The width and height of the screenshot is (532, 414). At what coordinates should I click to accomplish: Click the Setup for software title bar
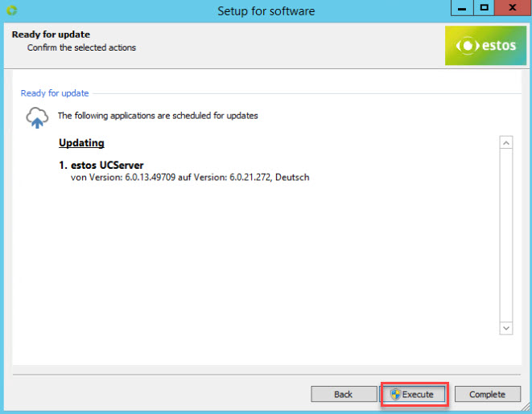click(266, 10)
